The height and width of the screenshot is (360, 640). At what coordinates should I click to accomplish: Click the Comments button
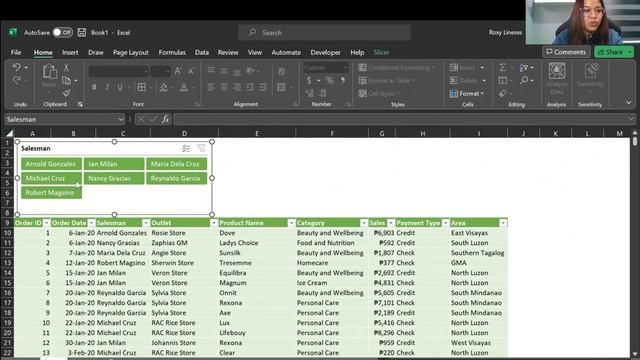point(566,52)
